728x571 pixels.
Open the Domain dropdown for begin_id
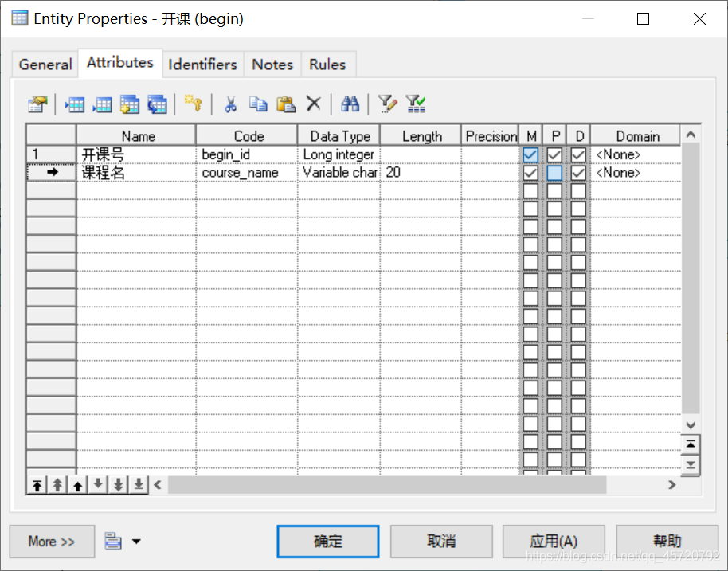(635, 154)
